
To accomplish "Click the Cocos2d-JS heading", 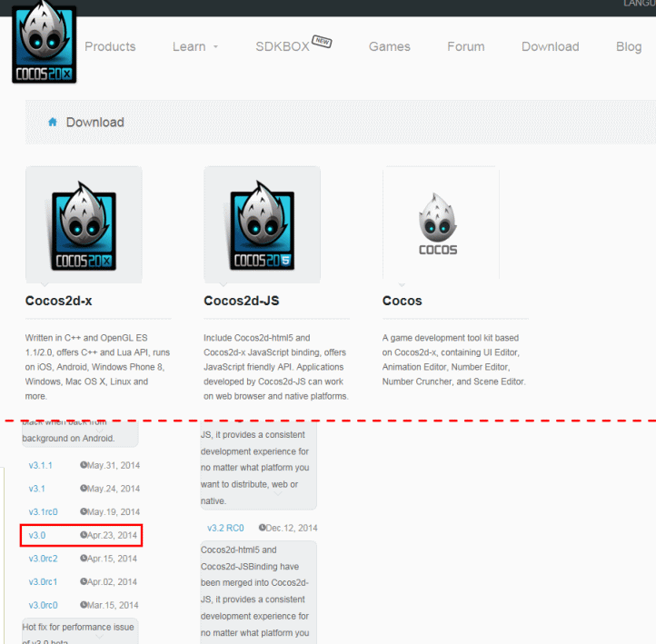I will coord(242,301).
